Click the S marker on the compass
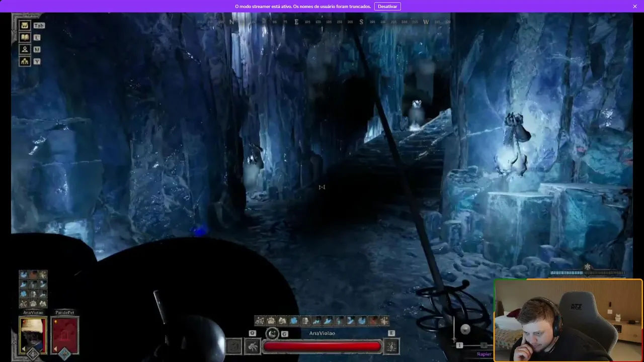Viewport: 644px width, 362px height. click(361, 22)
